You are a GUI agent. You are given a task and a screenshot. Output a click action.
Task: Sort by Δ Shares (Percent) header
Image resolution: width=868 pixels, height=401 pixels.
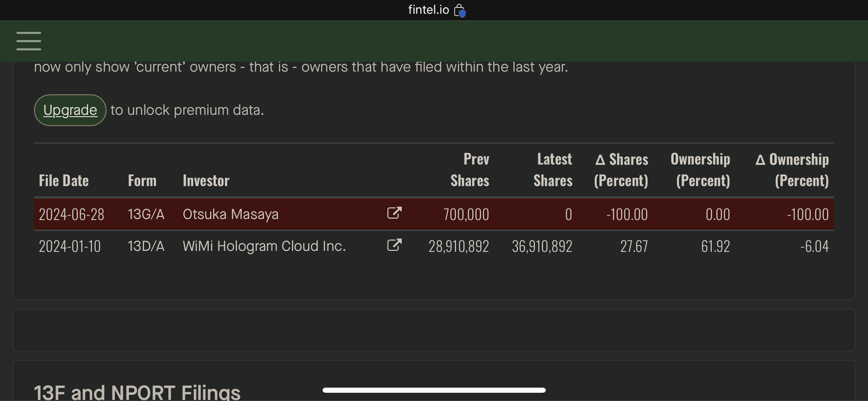pyautogui.click(x=621, y=170)
